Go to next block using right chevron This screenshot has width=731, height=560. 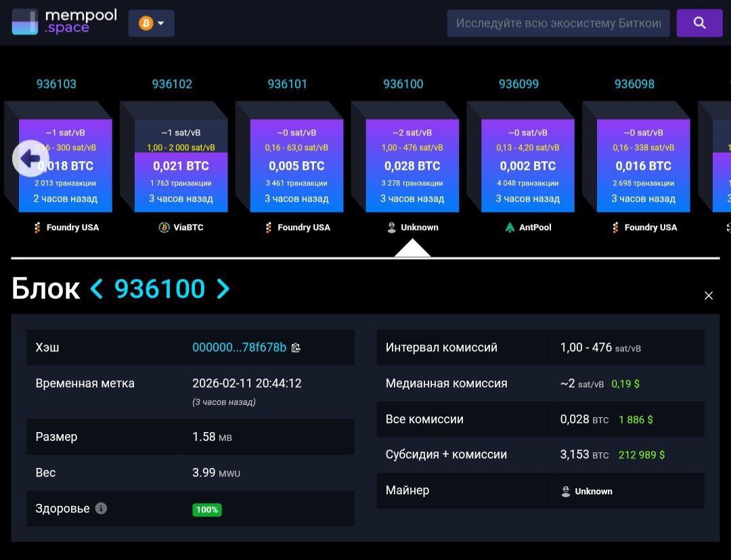(223, 289)
